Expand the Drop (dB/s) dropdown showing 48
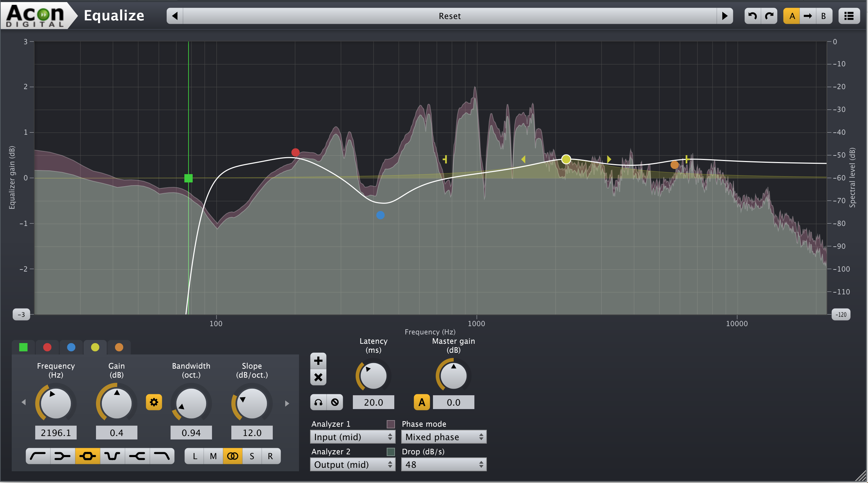The width and height of the screenshot is (868, 483). tap(444, 465)
